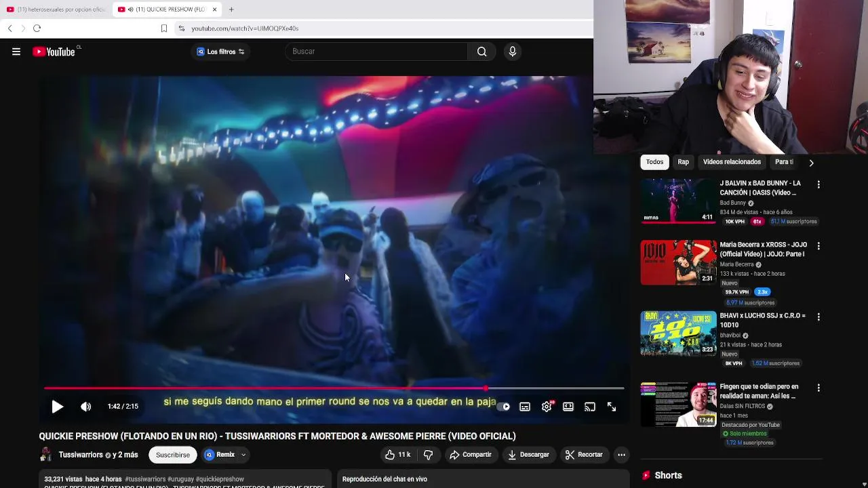This screenshot has width=868, height=488.
Task: Open the YouTube hamburger menu
Action: [x=16, y=52]
